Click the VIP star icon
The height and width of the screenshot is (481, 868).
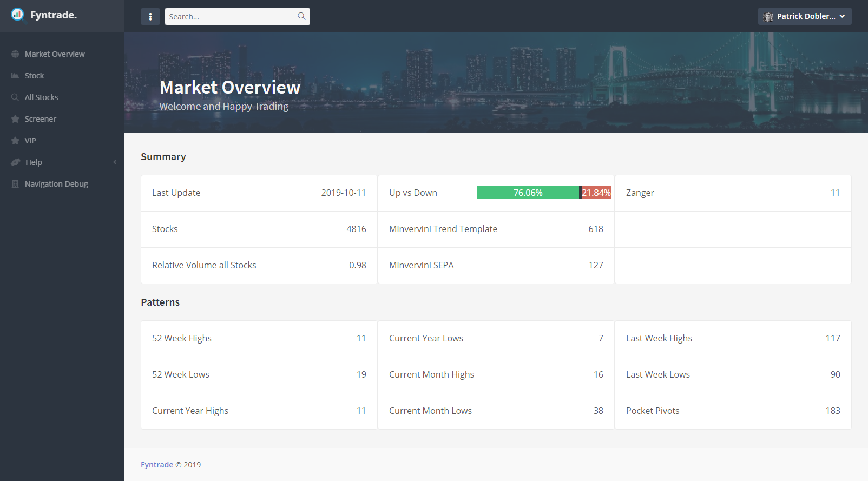[x=15, y=141]
